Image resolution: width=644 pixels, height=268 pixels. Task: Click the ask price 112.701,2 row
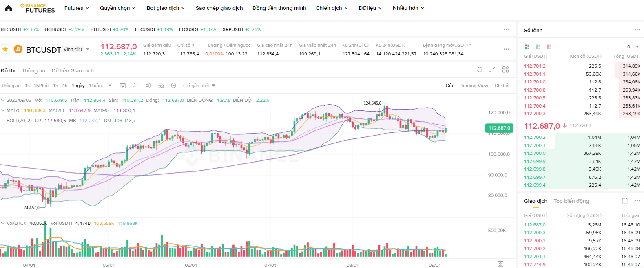582,66
